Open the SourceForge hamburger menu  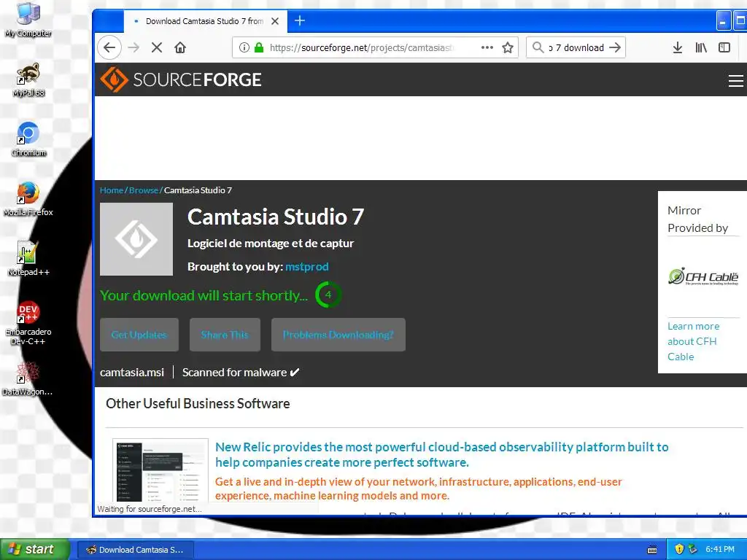[735, 80]
